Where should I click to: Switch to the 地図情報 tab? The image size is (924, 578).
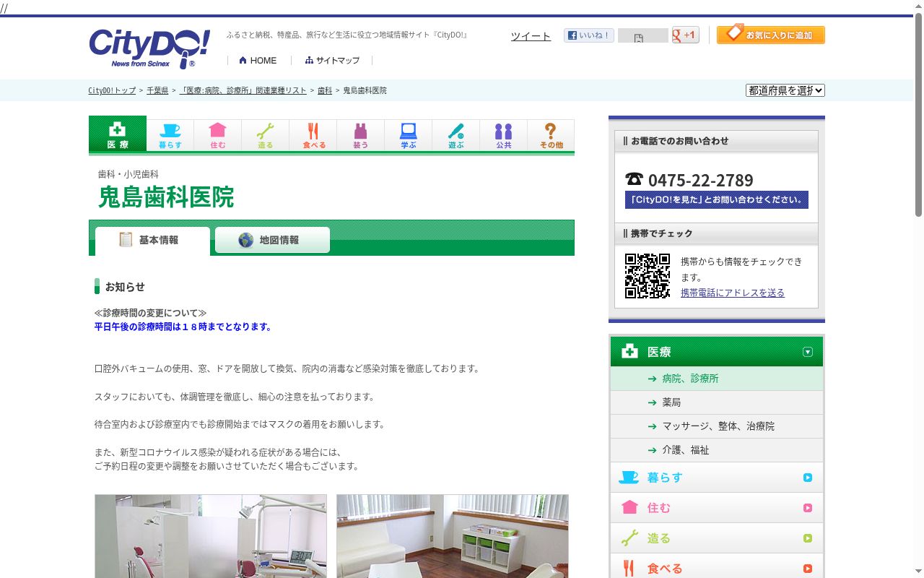click(x=272, y=240)
